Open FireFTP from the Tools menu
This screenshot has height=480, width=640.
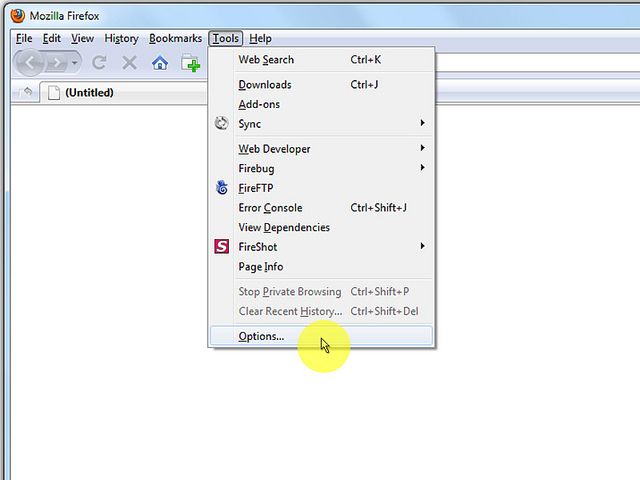[255, 188]
